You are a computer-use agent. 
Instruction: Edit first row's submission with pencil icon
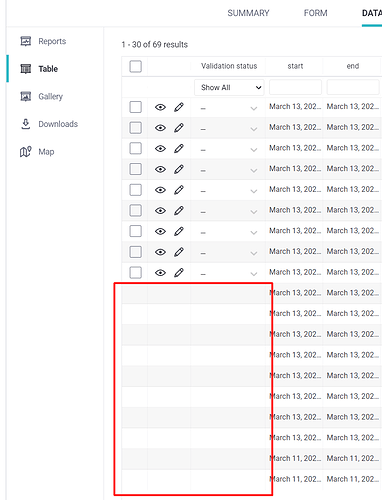tap(179, 107)
